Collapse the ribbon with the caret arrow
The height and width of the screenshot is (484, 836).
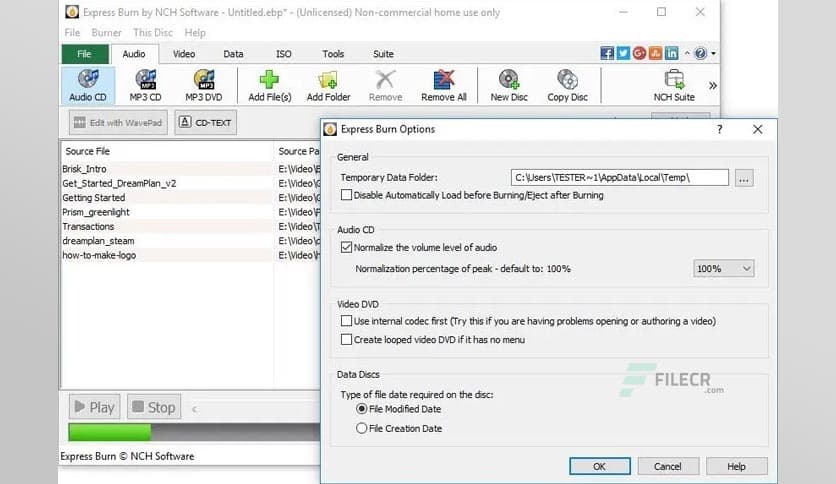click(687, 53)
